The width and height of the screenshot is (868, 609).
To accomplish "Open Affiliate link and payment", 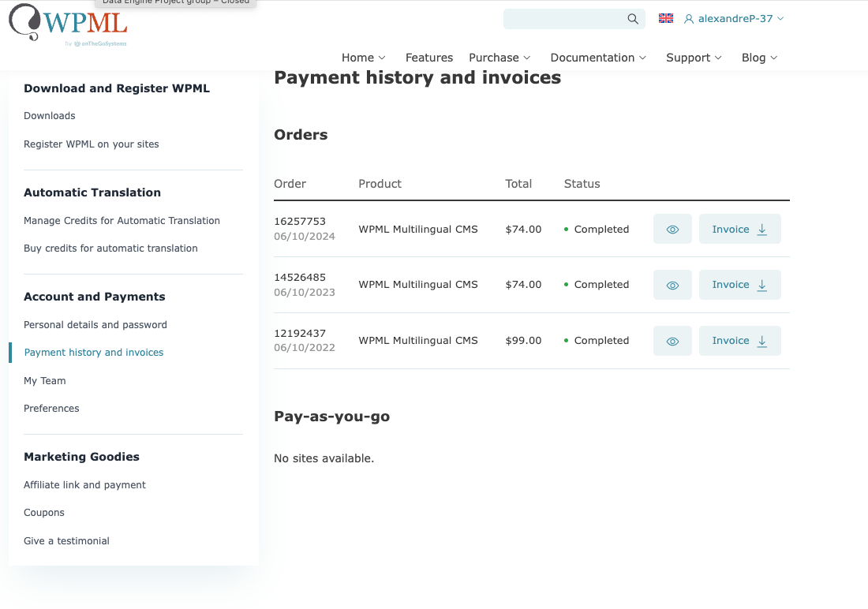I will point(84,484).
